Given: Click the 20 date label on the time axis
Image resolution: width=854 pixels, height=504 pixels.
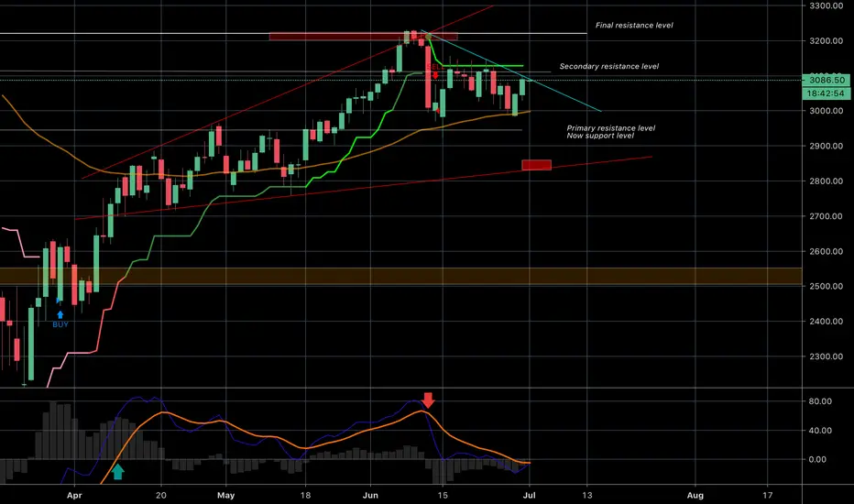Looking at the screenshot, I should (x=160, y=495).
